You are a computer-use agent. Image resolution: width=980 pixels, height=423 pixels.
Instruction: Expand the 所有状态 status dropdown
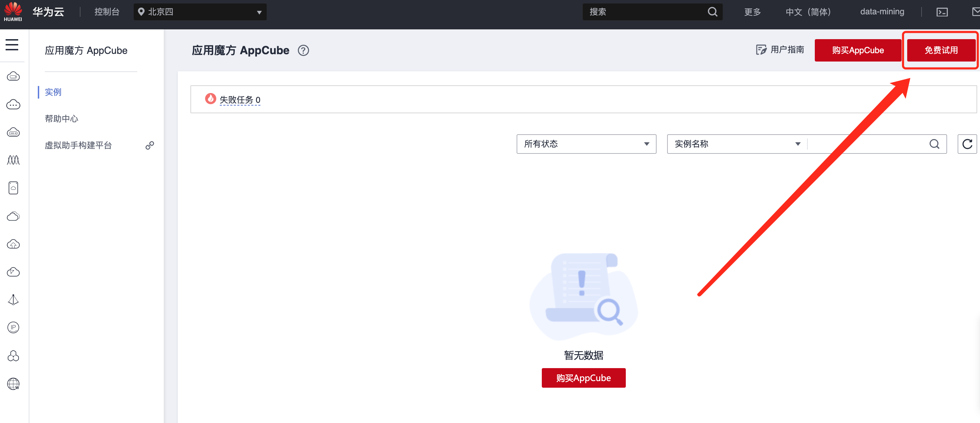click(586, 144)
